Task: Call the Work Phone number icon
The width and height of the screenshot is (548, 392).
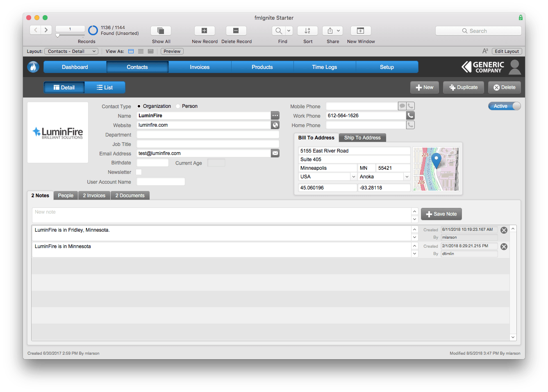Action: click(x=410, y=116)
